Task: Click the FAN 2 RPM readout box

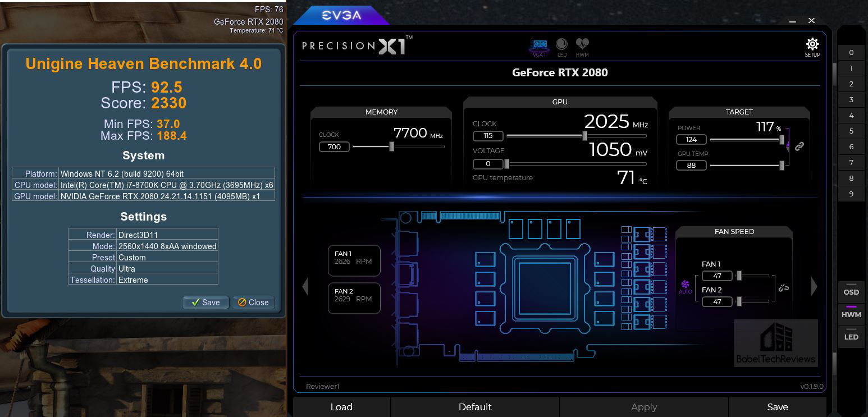Action: pyautogui.click(x=354, y=298)
